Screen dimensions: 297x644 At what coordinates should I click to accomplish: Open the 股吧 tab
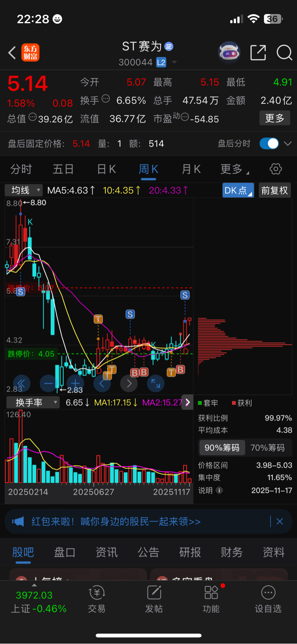coord(23,552)
